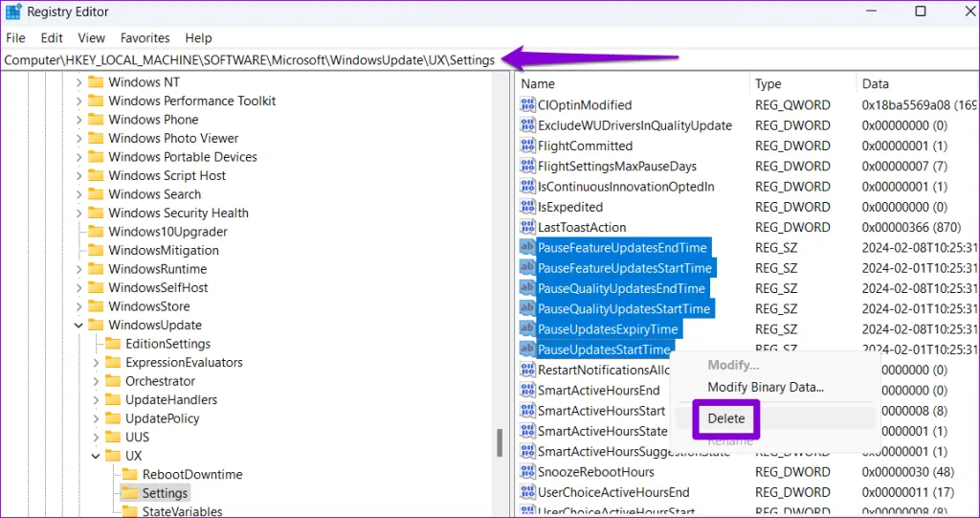
Task: Click the tree pane vertical scrollbar
Action: 498,443
